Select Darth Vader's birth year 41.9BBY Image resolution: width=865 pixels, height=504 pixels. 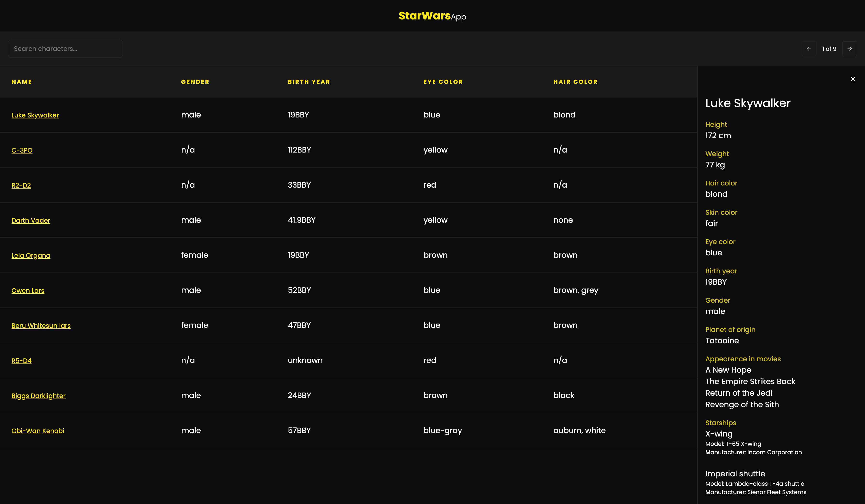(x=301, y=220)
